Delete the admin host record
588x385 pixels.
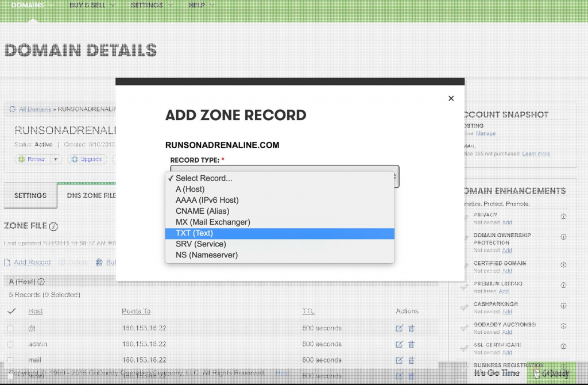point(411,344)
